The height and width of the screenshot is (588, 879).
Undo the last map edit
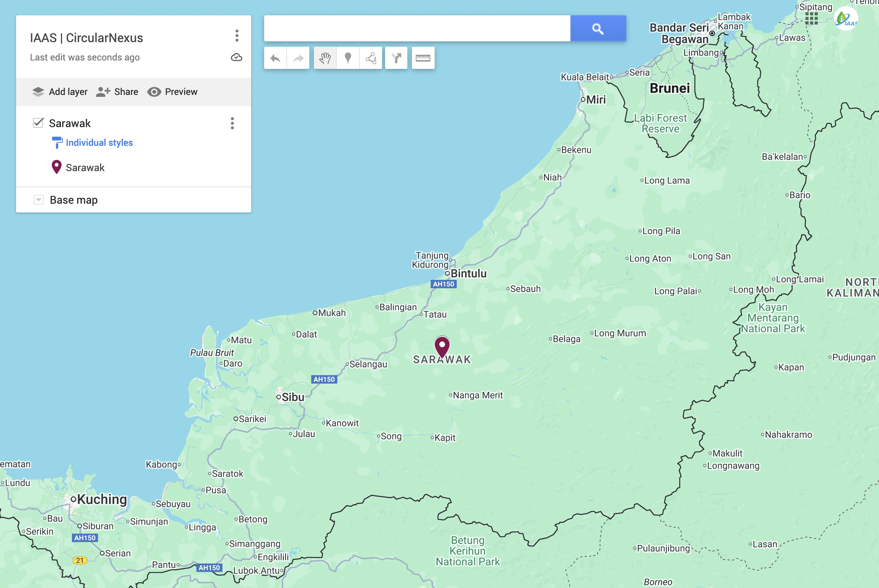click(275, 58)
